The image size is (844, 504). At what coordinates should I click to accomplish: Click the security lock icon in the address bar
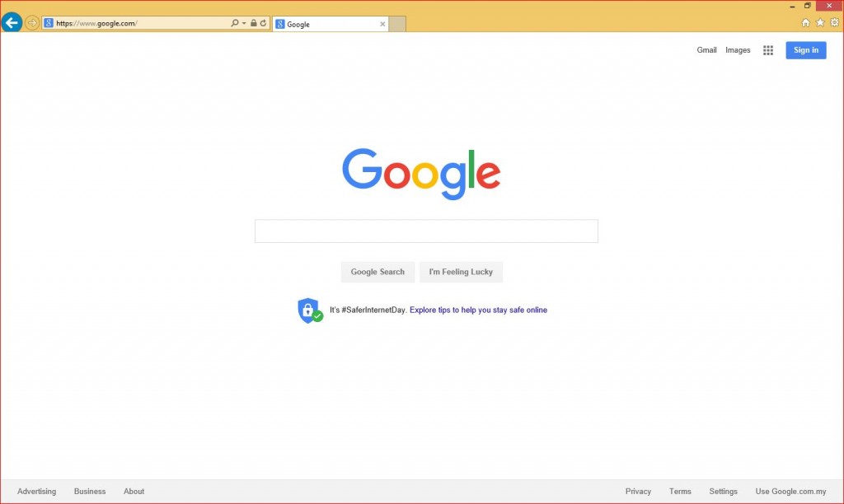click(x=254, y=23)
